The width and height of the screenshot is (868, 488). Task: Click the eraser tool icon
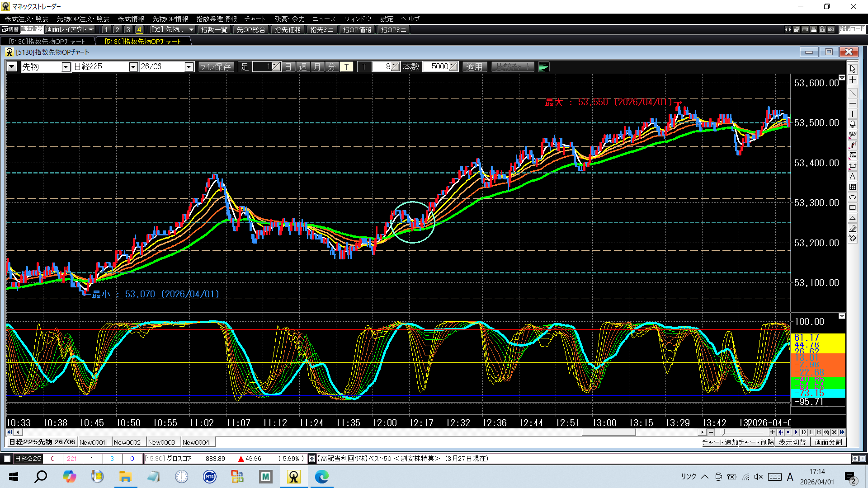point(853,228)
